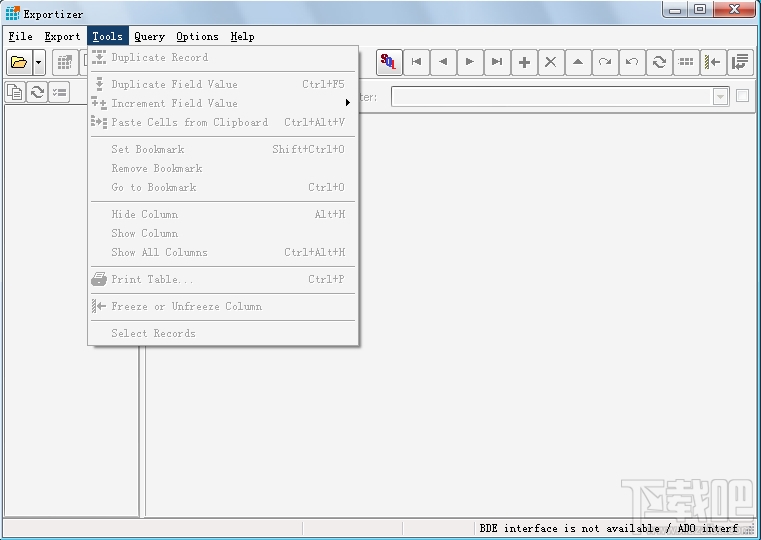Maximize the Exportizer window
This screenshot has height=540, width=761.
pyautogui.click(x=700, y=10)
